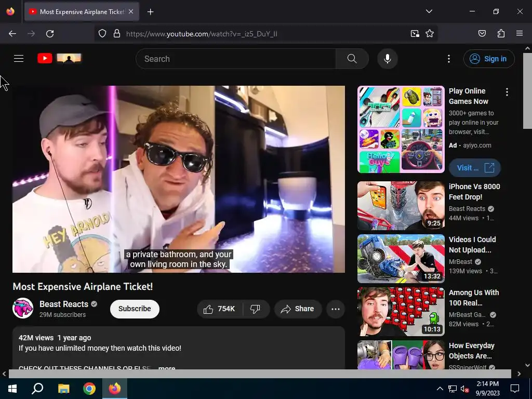Click the horizontal page scrollbar
Viewport: 532px width, 399px height.
click(x=260, y=374)
